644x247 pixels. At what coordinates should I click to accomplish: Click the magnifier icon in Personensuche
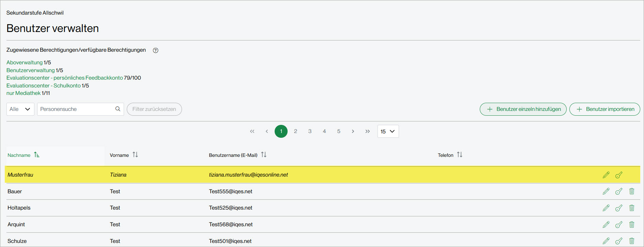click(118, 109)
